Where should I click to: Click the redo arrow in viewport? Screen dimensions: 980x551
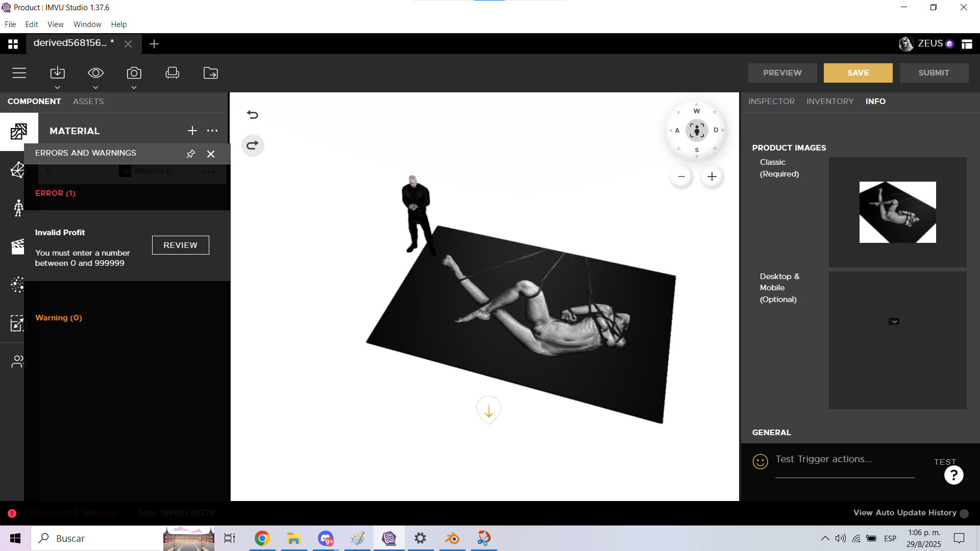tap(253, 145)
